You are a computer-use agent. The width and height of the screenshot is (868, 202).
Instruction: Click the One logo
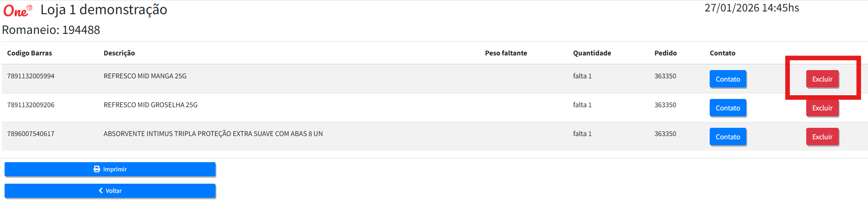[x=17, y=10]
